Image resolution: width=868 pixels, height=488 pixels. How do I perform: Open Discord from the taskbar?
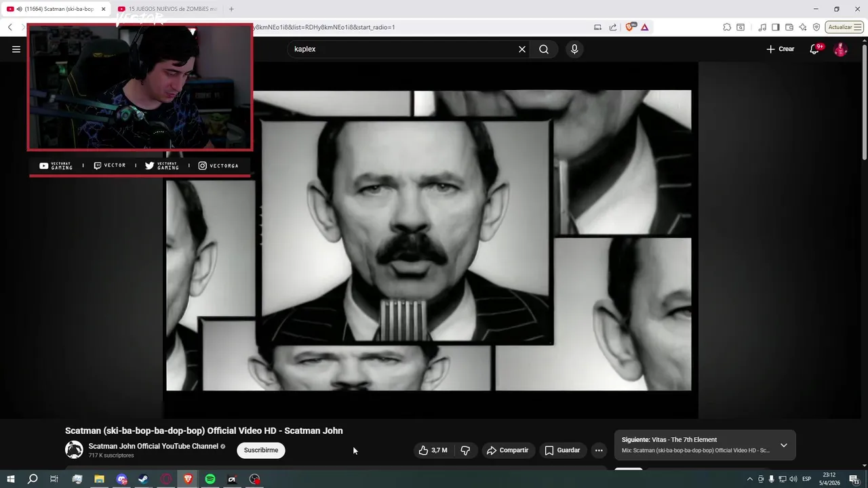[121, 479]
